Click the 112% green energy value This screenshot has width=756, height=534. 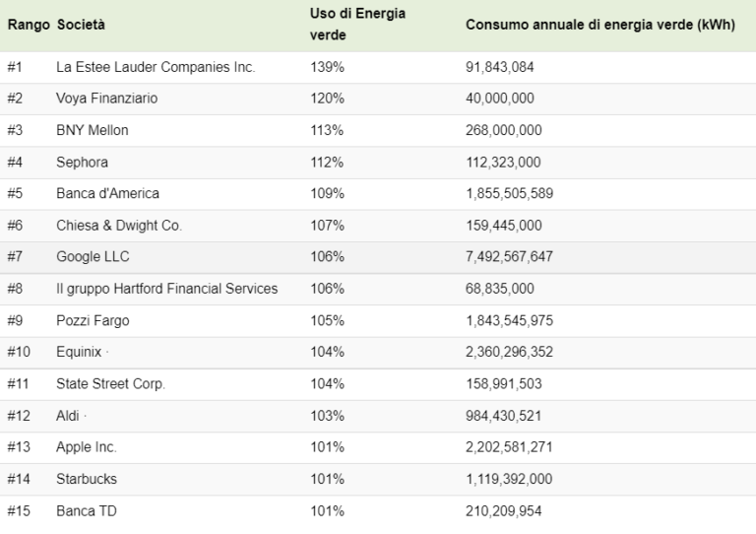coord(327,163)
